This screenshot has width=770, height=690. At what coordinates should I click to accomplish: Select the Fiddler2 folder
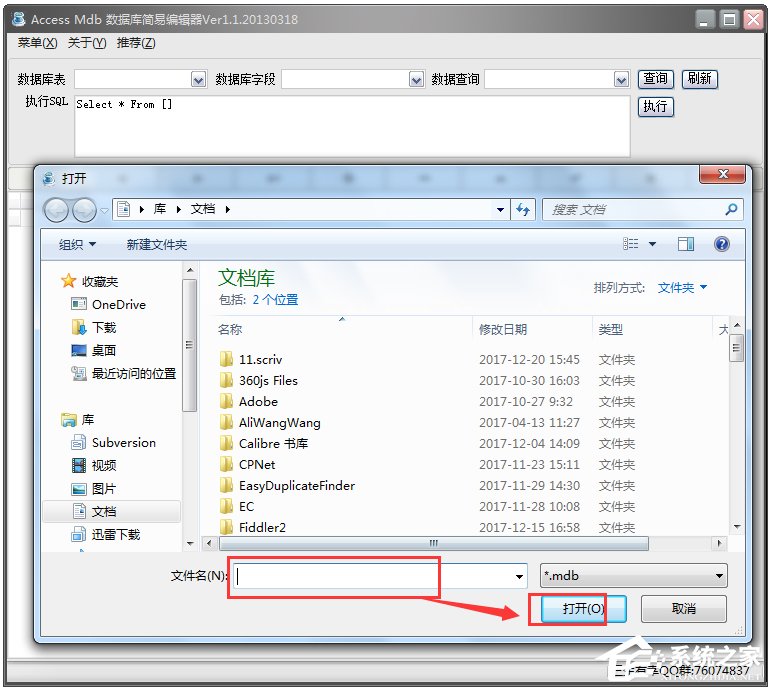click(x=262, y=527)
